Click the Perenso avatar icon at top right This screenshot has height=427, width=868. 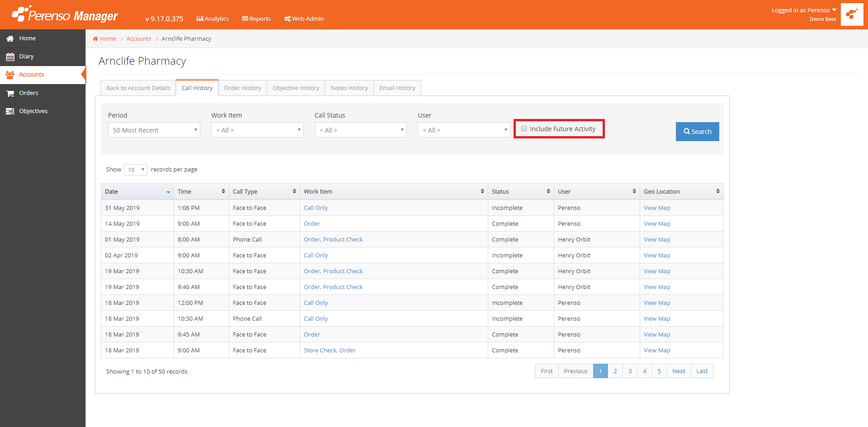[852, 14]
